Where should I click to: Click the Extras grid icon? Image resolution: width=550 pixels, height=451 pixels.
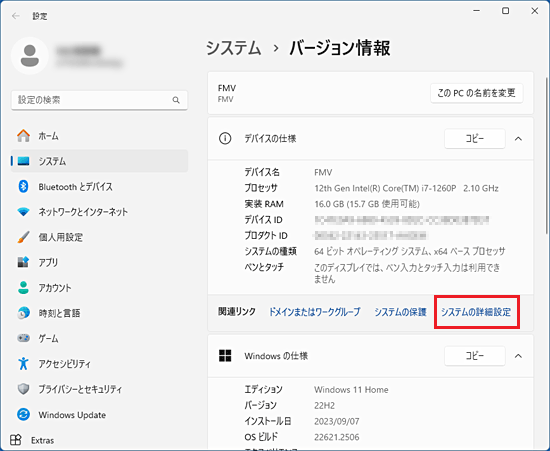[x=16, y=440]
